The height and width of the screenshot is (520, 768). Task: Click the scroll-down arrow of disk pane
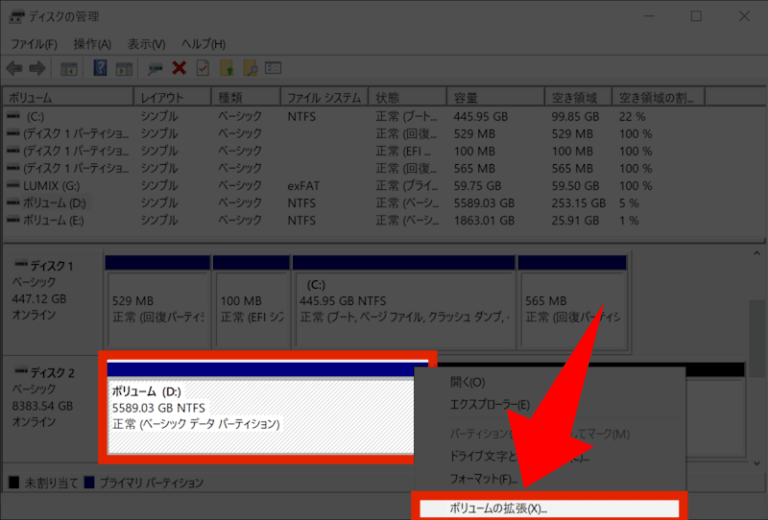[x=757, y=463]
